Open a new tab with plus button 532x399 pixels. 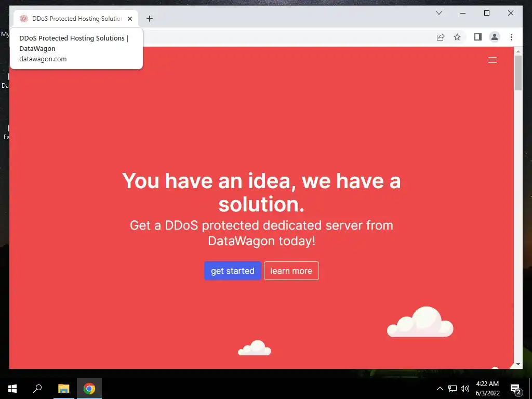(x=150, y=19)
